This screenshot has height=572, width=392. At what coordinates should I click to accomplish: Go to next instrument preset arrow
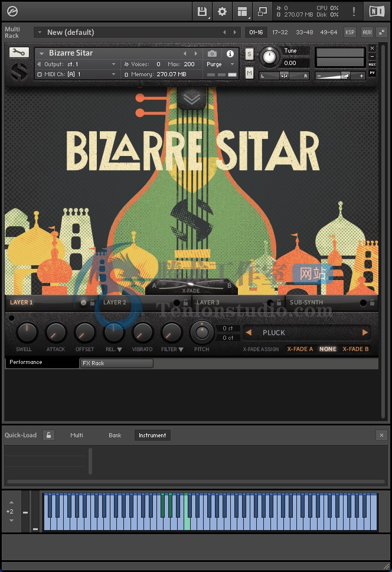click(196, 54)
